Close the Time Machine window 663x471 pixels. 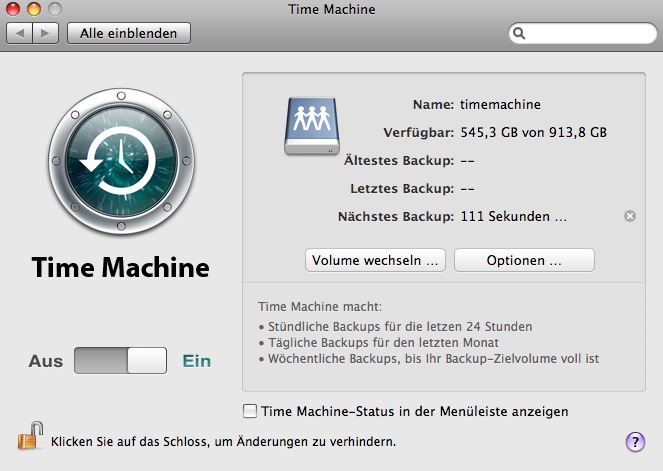coord(12,9)
